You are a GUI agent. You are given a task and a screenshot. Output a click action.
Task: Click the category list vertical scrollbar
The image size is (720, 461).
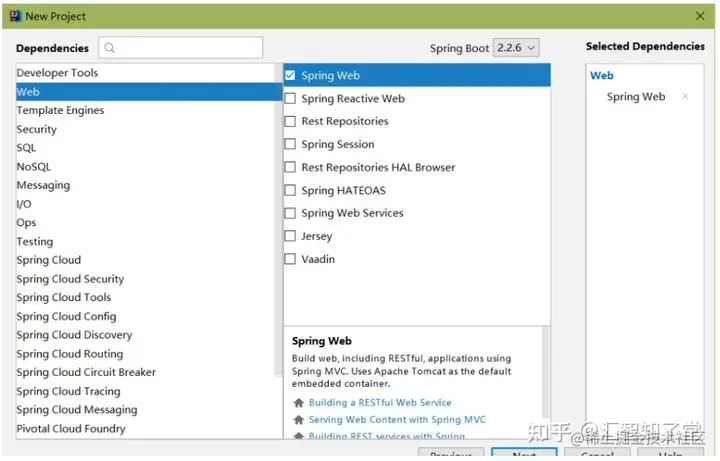278,220
